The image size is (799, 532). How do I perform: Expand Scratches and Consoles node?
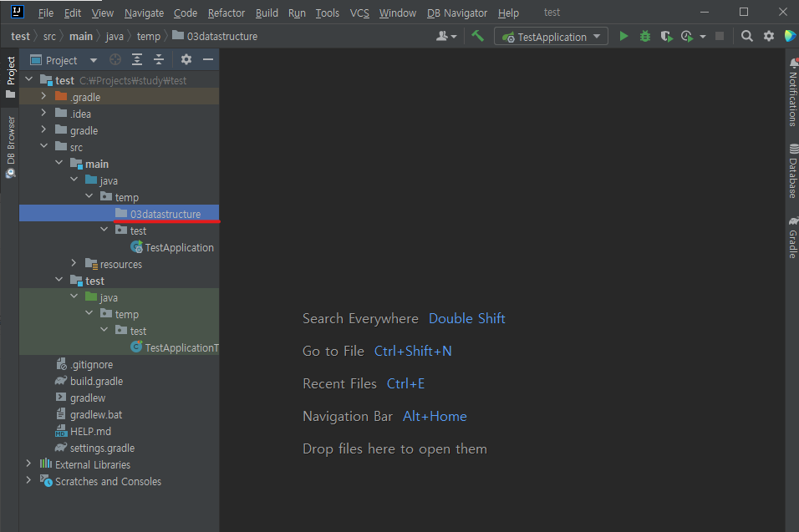[x=29, y=480]
